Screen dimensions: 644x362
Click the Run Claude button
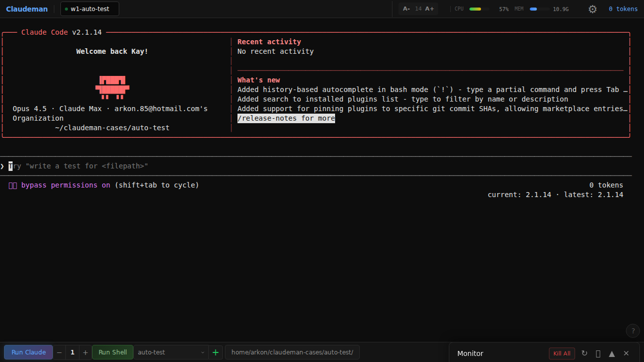pyautogui.click(x=29, y=352)
